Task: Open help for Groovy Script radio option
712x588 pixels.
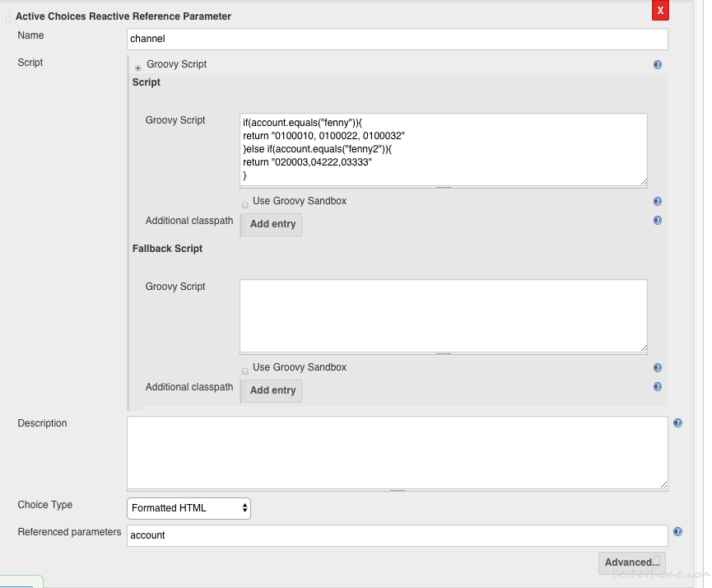Action: pos(657,64)
